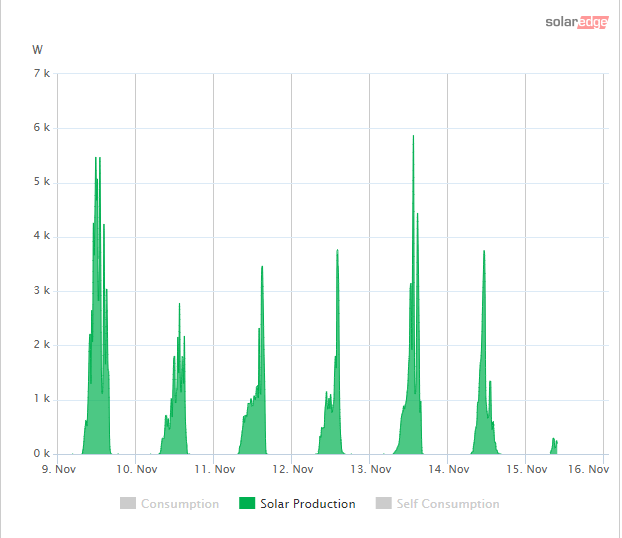Toggle the Consumption legend series
The image size is (622, 538).
click(x=169, y=503)
